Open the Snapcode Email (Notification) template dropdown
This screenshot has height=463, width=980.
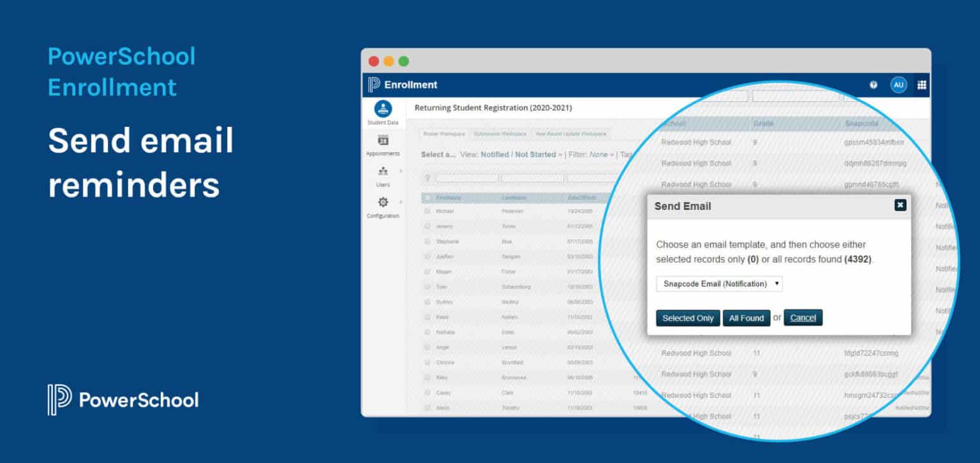coord(719,283)
